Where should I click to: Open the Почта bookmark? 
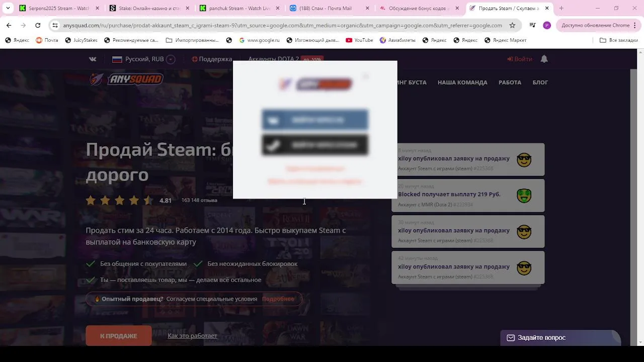[47, 40]
